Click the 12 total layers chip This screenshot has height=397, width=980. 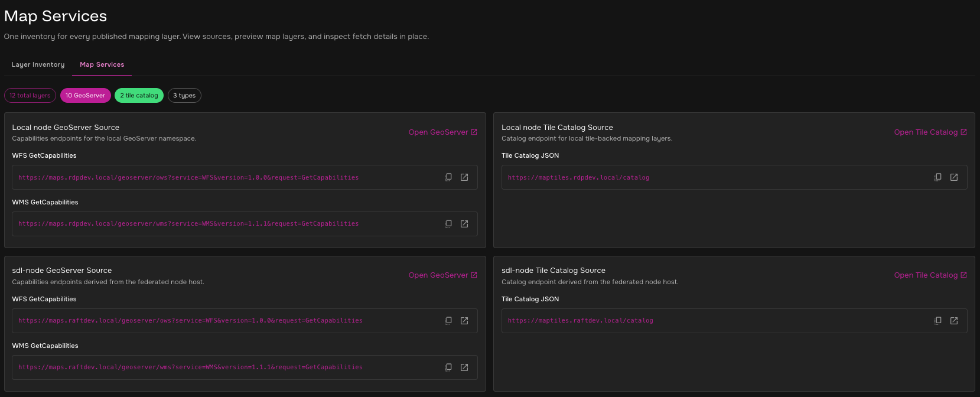[30, 95]
